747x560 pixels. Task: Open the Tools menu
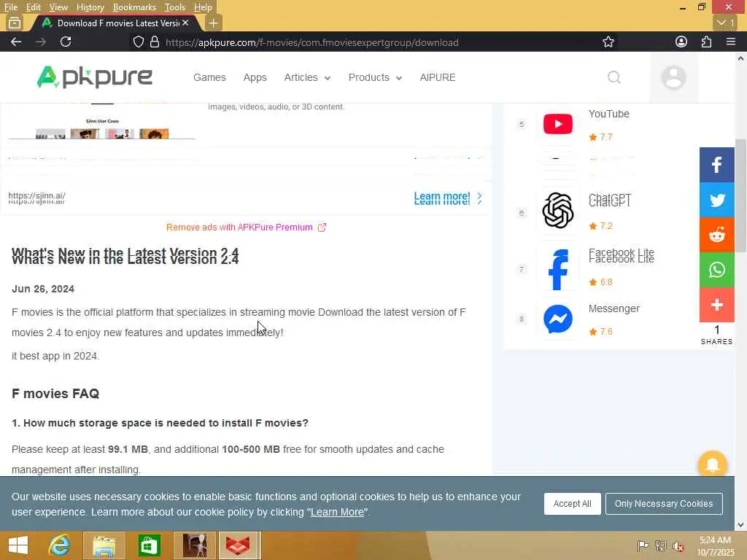(x=175, y=7)
